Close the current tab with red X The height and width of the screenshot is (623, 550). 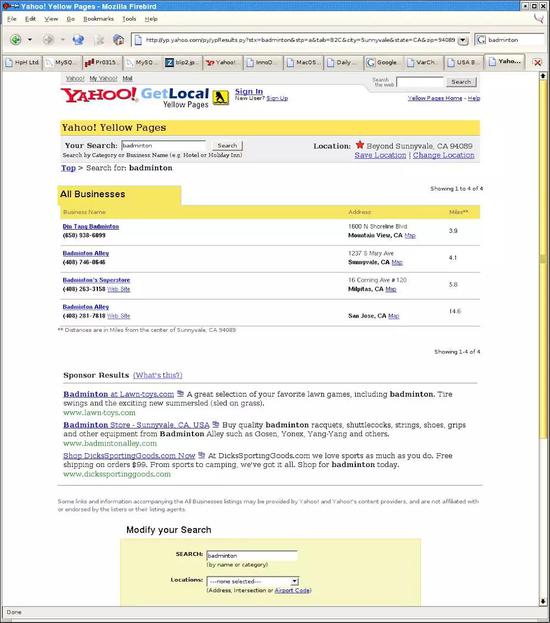point(537,62)
